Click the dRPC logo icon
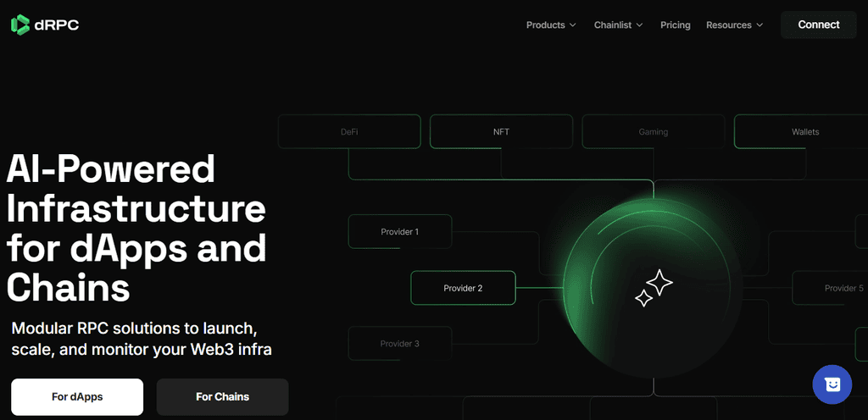Screen dimensions: 868x420 (x=20, y=25)
